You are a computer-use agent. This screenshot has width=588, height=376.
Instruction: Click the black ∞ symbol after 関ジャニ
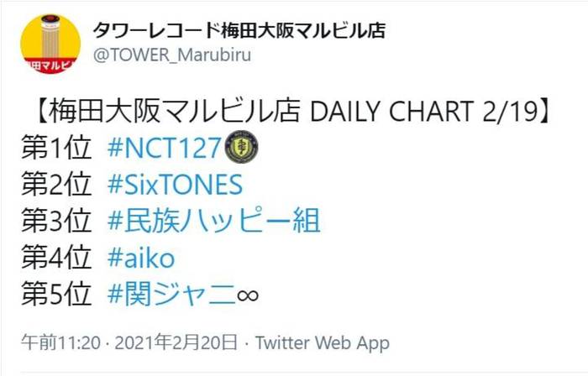click(x=248, y=295)
